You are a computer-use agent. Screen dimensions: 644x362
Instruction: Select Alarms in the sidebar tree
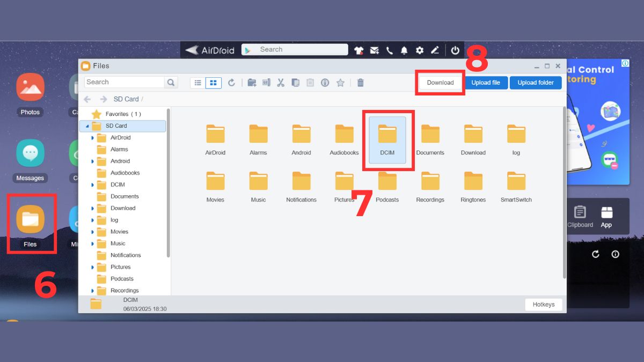point(119,150)
